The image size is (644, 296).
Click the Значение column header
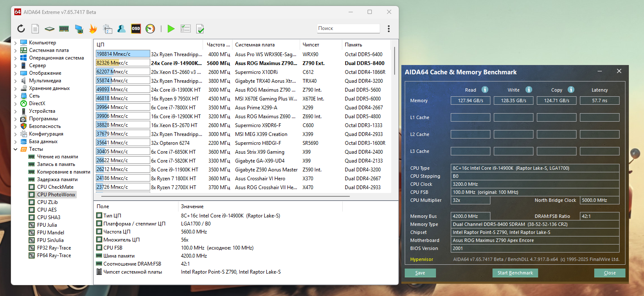pos(260,206)
